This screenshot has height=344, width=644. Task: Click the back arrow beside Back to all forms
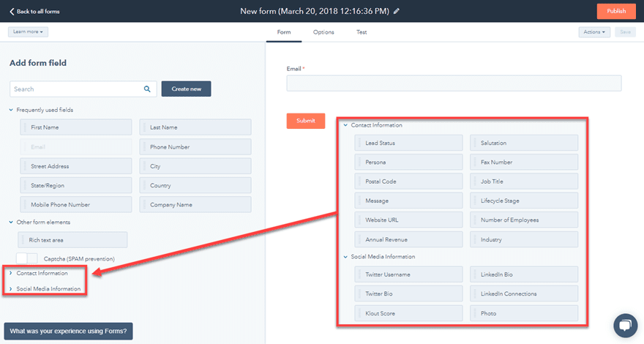pyautogui.click(x=12, y=12)
